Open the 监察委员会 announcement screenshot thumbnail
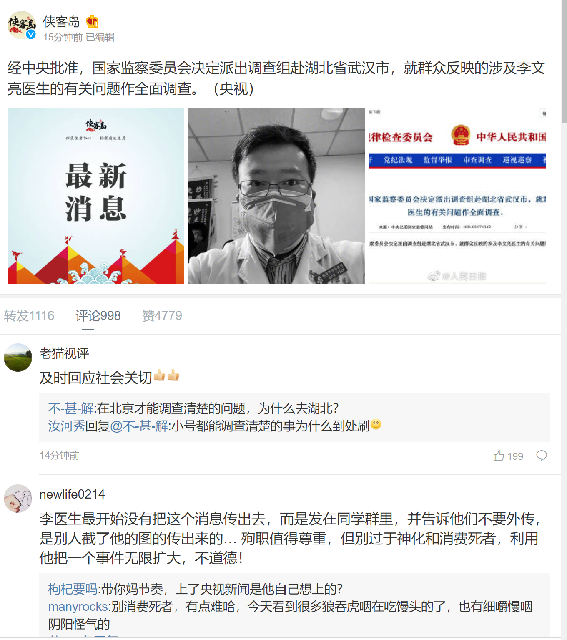 pos(457,196)
